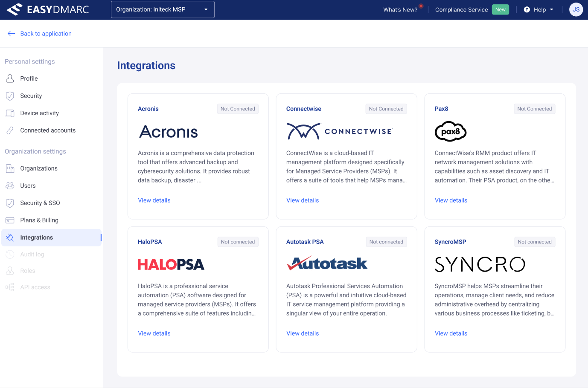Viewport: 588px width, 388px height.
Task: Click the Roles icon
Action: (x=10, y=271)
